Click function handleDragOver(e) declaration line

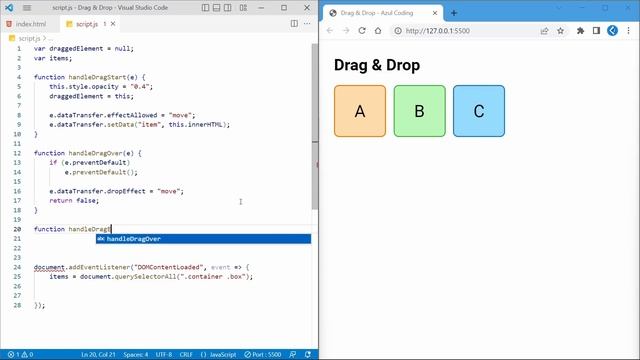coord(88,153)
